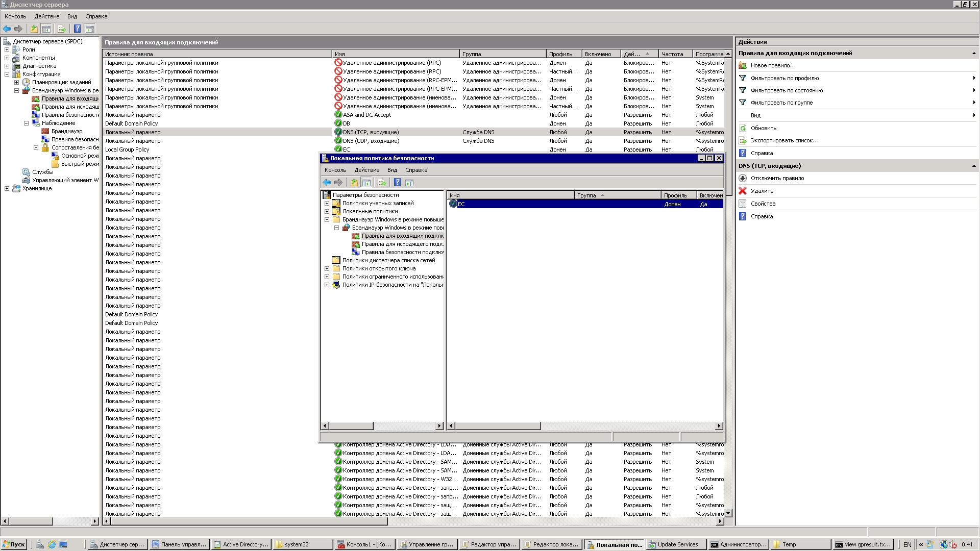The width and height of the screenshot is (980, 551).
Task: Click Экспортировать список… action
Action: pos(785,140)
